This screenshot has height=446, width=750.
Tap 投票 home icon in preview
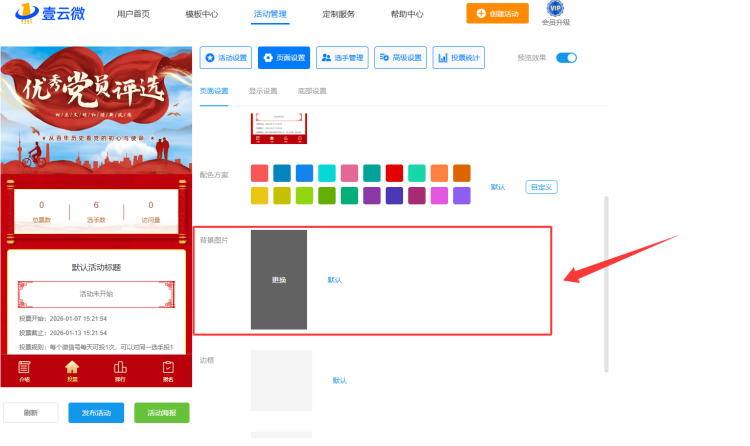[72, 372]
